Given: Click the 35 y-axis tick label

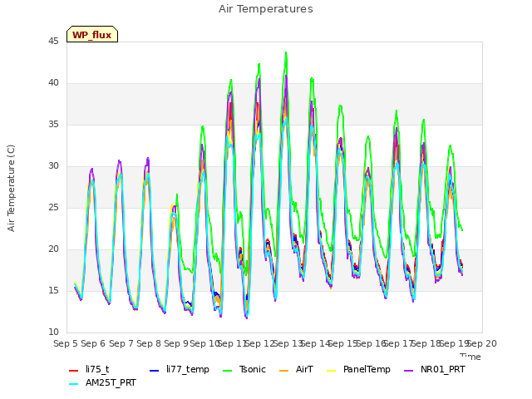Looking at the screenshot, I should click(x=53, y=124).
